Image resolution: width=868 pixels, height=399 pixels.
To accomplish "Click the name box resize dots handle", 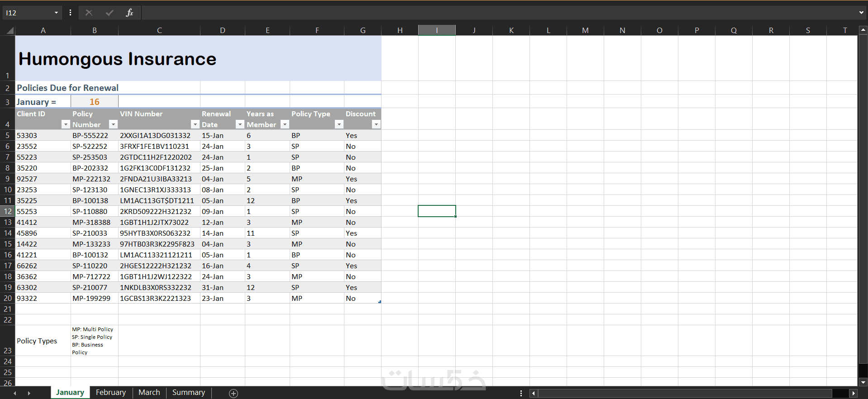I will coord(70,13).
